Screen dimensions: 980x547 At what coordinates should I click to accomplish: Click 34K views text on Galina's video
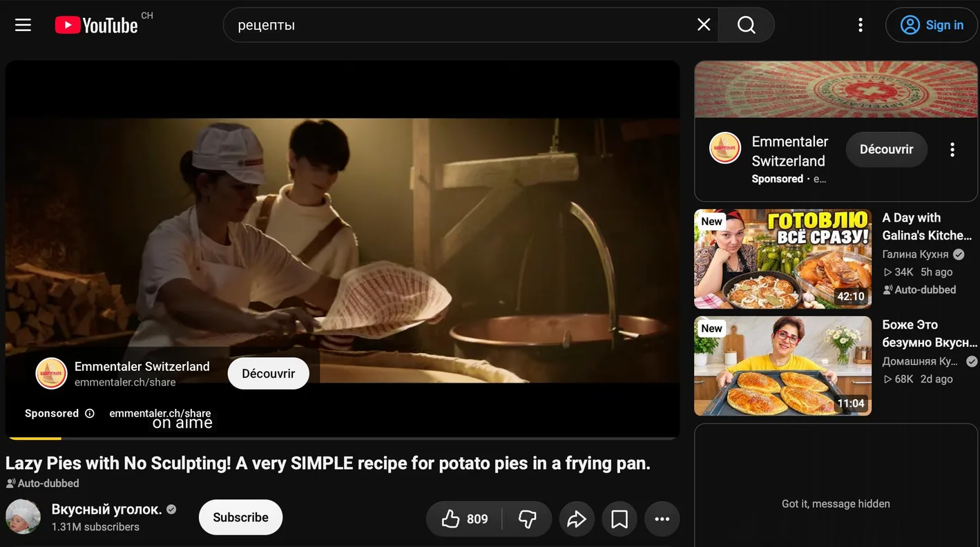(x=899, y=272)
